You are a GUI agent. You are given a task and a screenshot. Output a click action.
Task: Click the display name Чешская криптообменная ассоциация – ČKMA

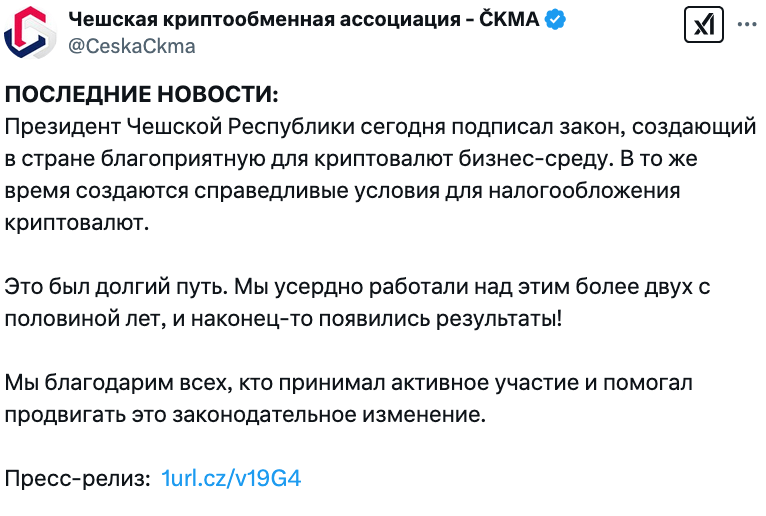303,20
